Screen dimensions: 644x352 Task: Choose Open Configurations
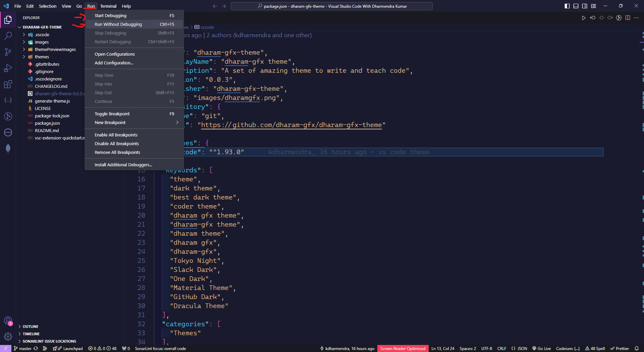click(134, 54)
